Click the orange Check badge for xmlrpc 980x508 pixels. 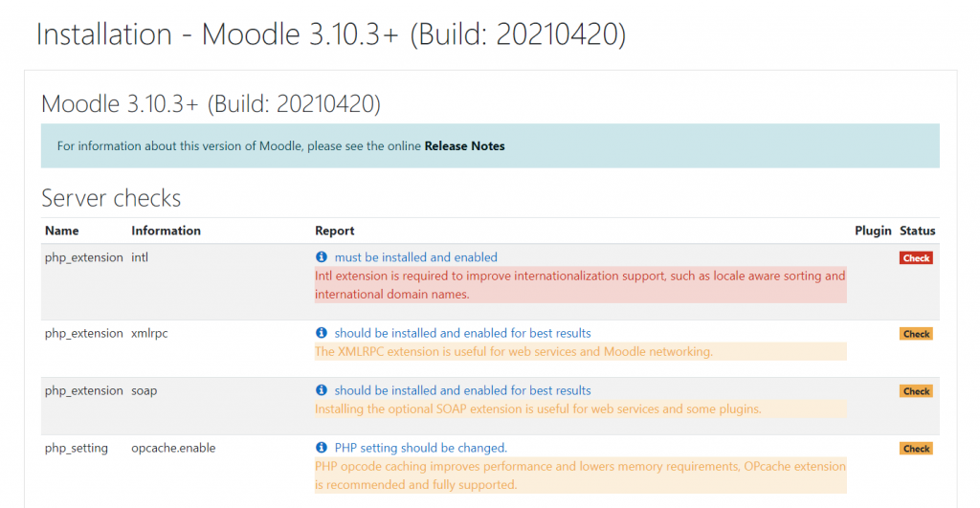tap(916, 334)
